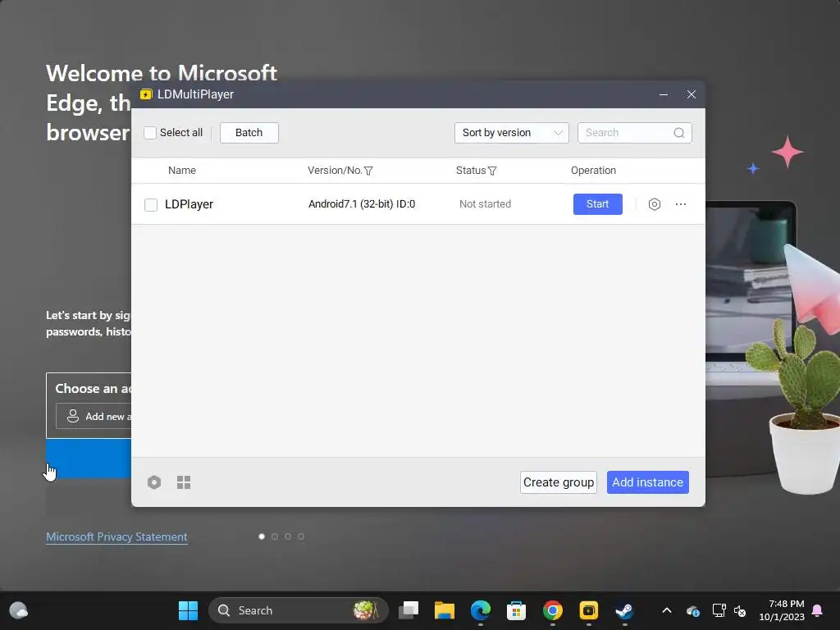
Task: Select the fourth Edge welcome page dot
Action: point(301,536)
